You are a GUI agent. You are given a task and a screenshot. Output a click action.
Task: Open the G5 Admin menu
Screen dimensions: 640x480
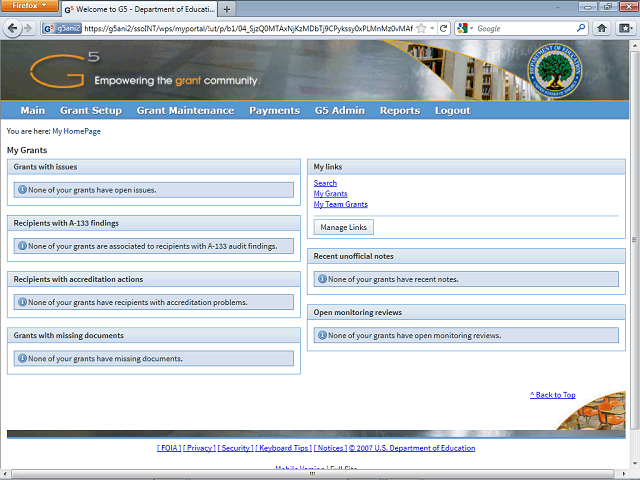coord(340,111)
